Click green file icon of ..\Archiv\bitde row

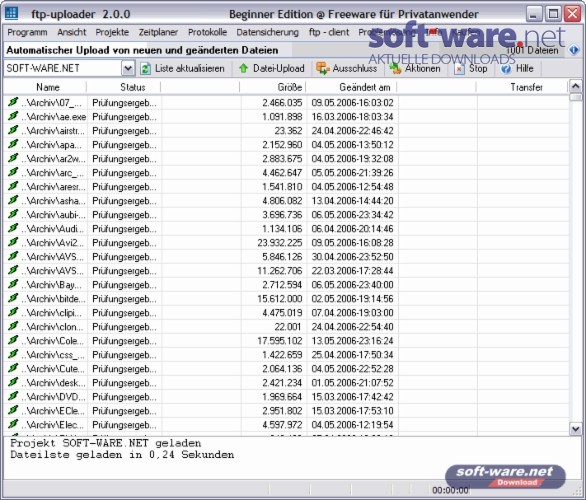coord(13,298)
